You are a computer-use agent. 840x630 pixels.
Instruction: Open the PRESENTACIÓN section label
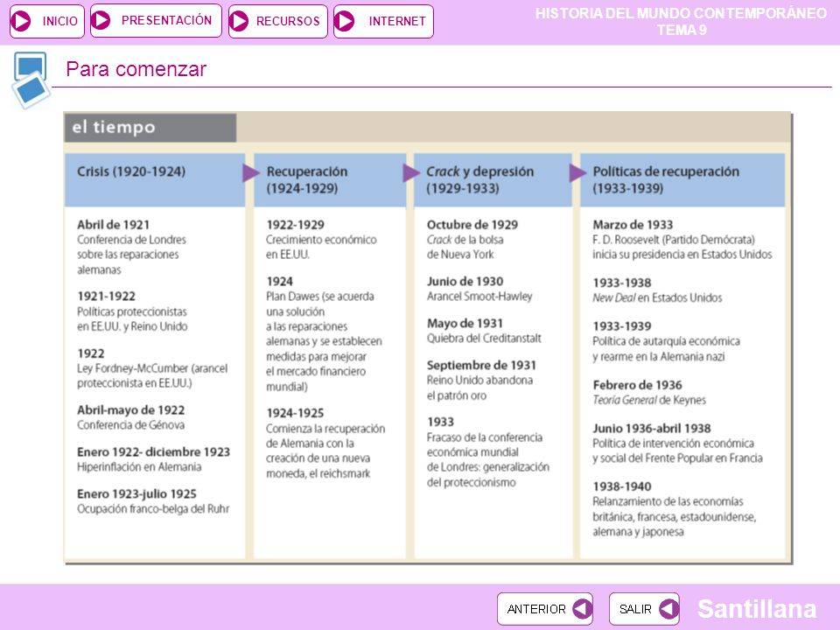pos(166,20)
